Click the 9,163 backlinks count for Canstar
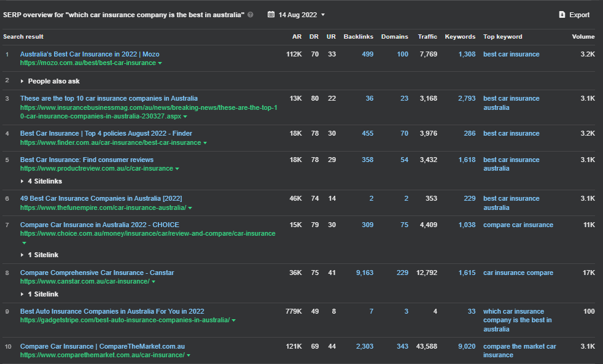The height and width of the screenshot is (364, 603). (365, 273)
